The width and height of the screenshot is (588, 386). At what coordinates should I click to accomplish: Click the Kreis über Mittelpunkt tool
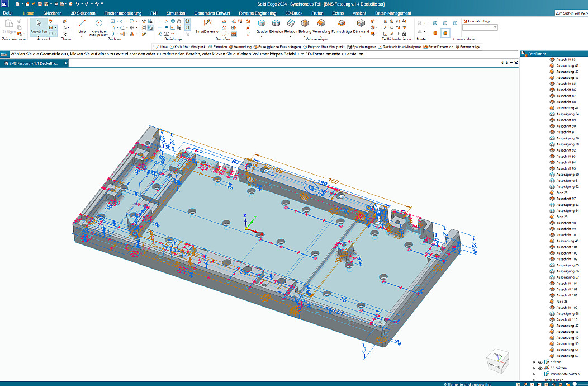point(98,26)
